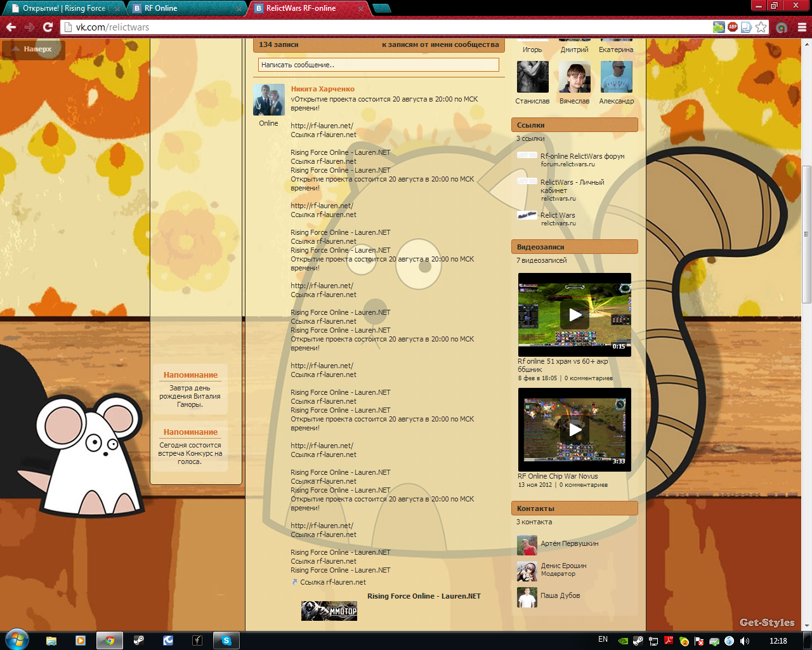
Task: Open Станислав's avatar photo
Action: tap(533, 77)
